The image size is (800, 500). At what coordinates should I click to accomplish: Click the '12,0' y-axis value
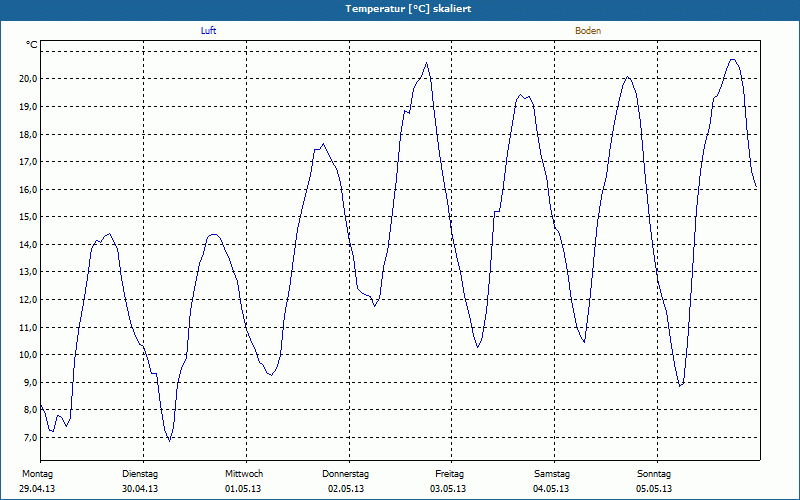click(28, 299)
